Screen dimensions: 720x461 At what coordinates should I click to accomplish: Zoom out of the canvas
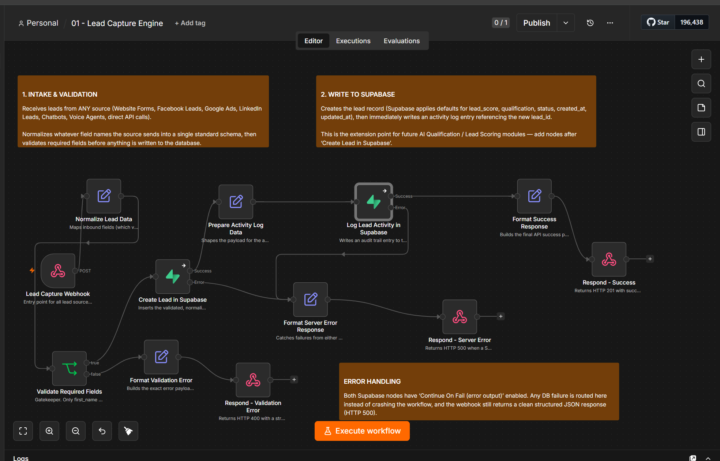[76, 431]
